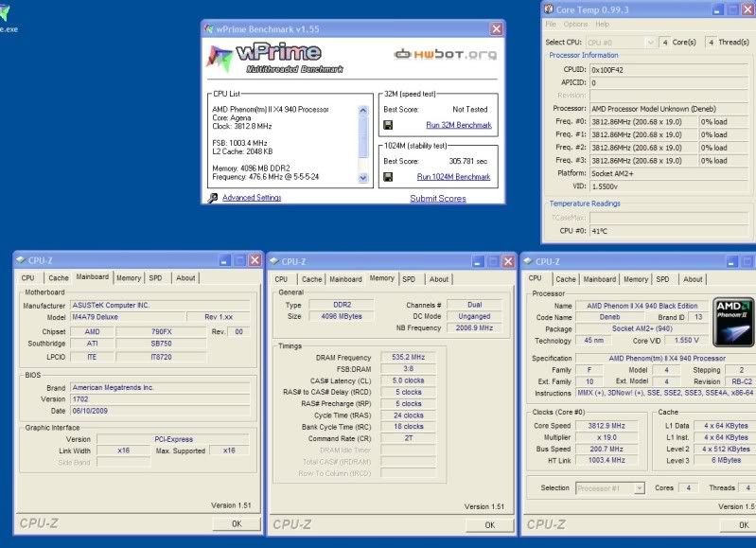Click the M4A79 Deluxe model field
Image resolution: width=756 pixels, height=548 pixels.
pos(128,317)
